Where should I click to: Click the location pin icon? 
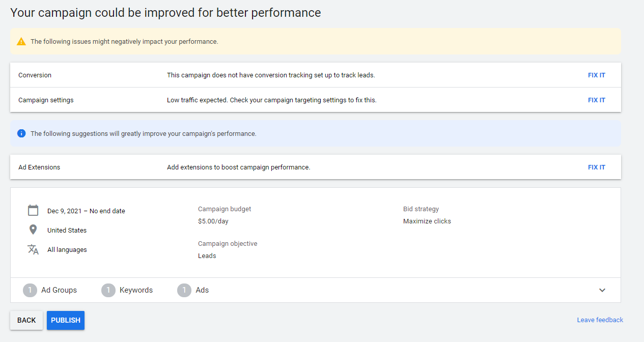click(x=33, y=230)
